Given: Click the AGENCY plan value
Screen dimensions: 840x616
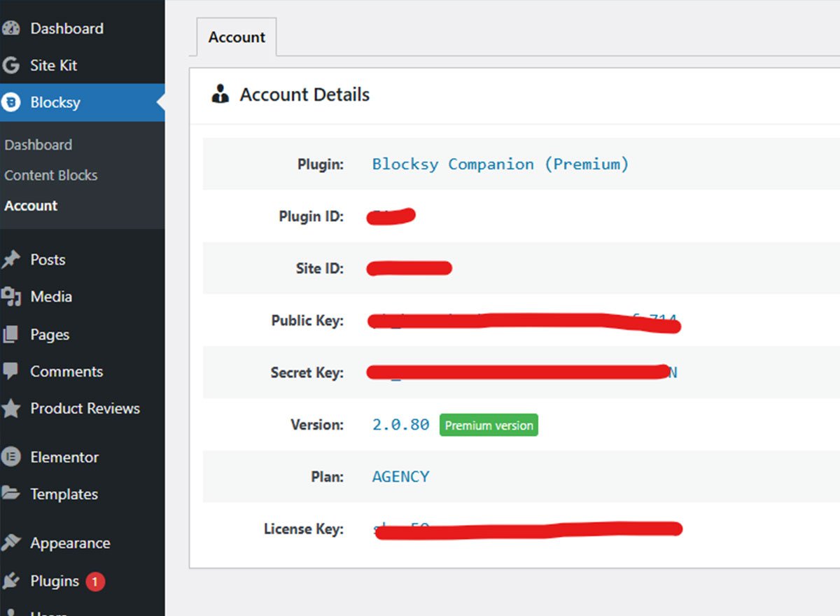Looking at the screenshot, I should pyautogui.click(x=400, y=477).
